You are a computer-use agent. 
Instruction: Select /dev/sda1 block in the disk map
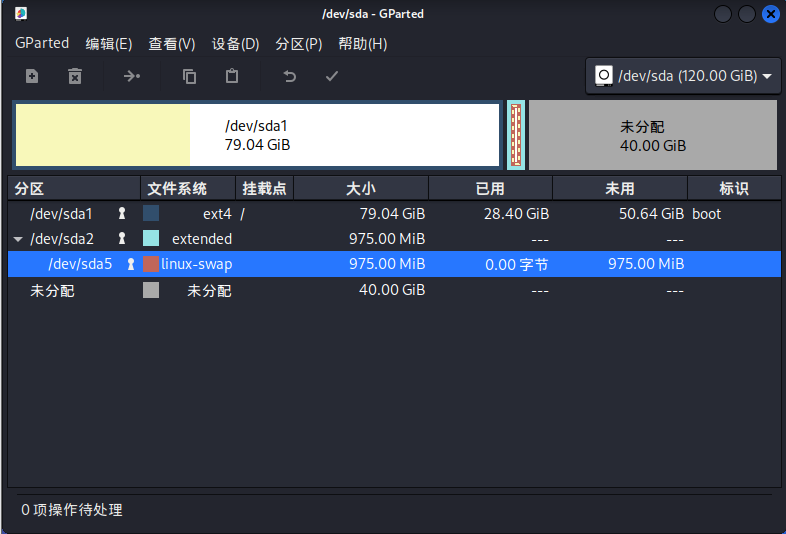coord(258,135)
